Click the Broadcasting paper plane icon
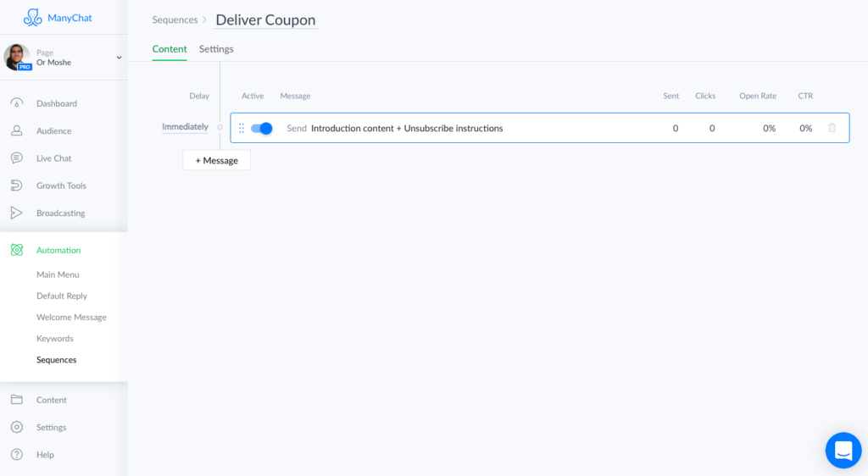 [x=17, y=213]
